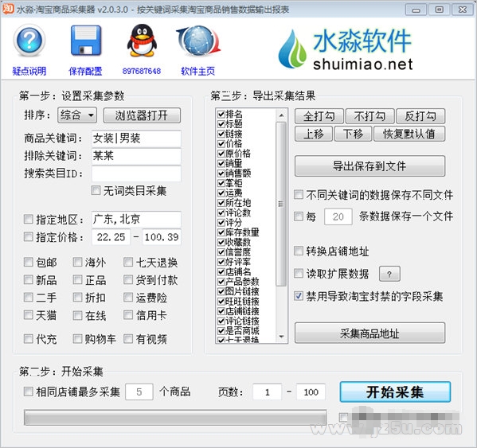Click the app icon in title bar
The width and height of the screenshot is (477, 448).
coord(8,9)
